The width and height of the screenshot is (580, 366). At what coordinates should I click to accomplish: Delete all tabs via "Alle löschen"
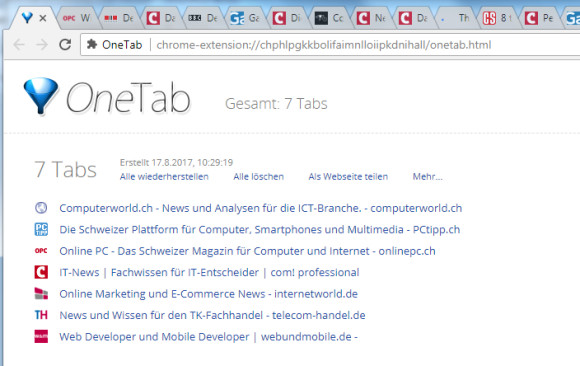click(x=259, y=177)
